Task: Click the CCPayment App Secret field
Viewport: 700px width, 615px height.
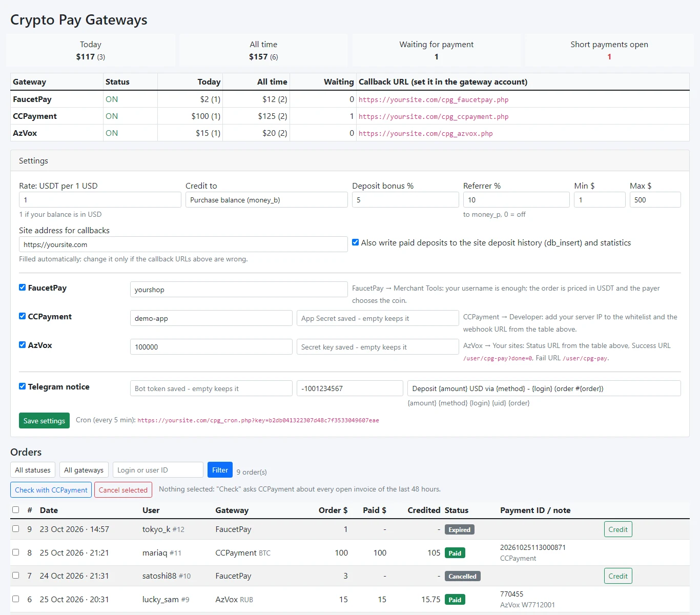Action: 378,318
